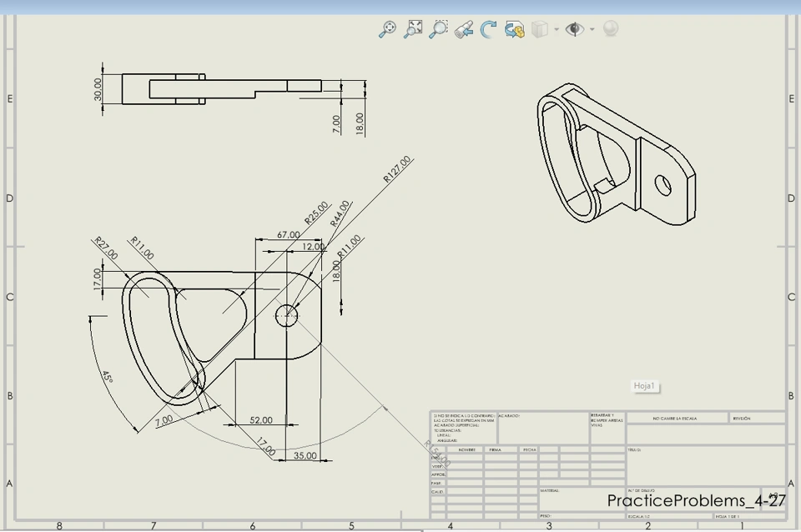The image size is (801, 532).
Task: Select the isometric view of the part
Action: [x=616, y=153]
